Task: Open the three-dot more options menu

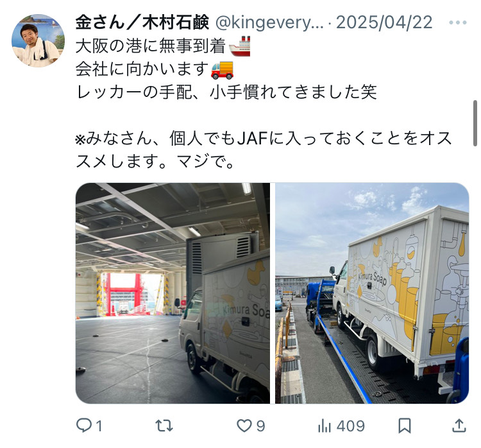Action: point(458,22)
